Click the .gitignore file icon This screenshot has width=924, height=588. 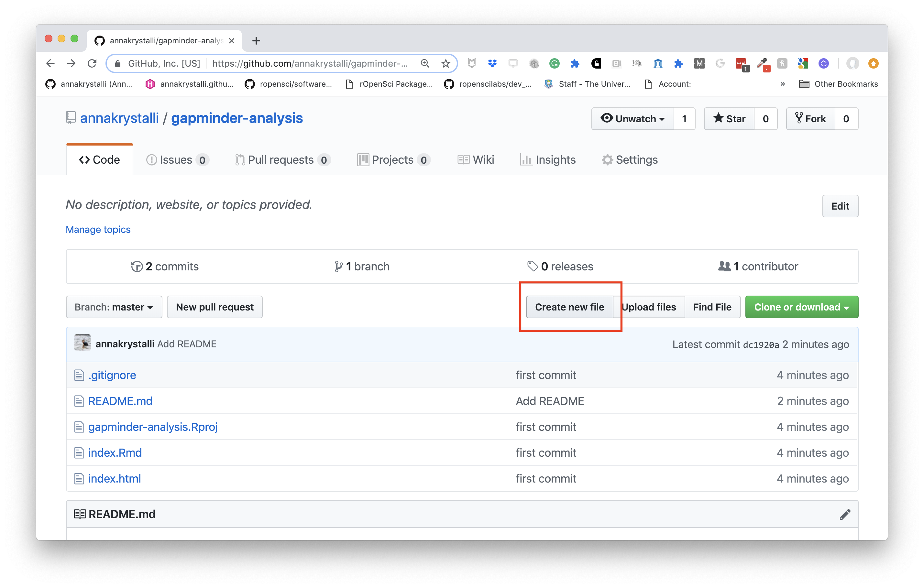pyautogui.click(x=79, y=375)
